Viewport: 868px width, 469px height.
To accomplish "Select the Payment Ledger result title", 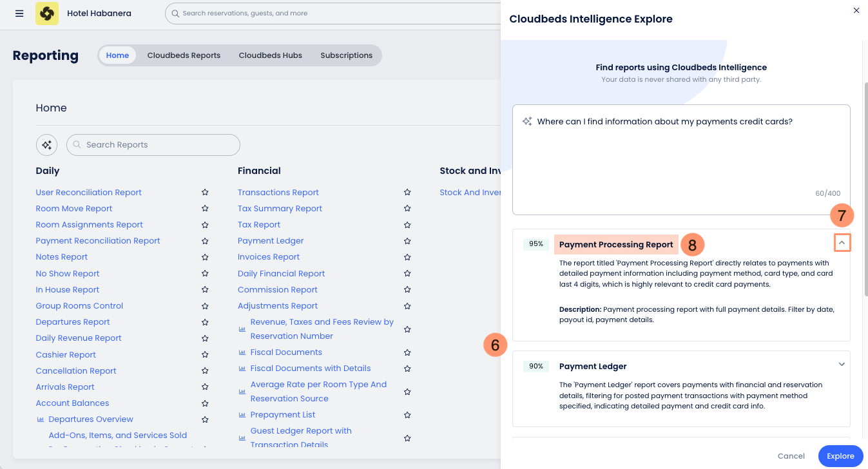I will [x=593, y=367].
